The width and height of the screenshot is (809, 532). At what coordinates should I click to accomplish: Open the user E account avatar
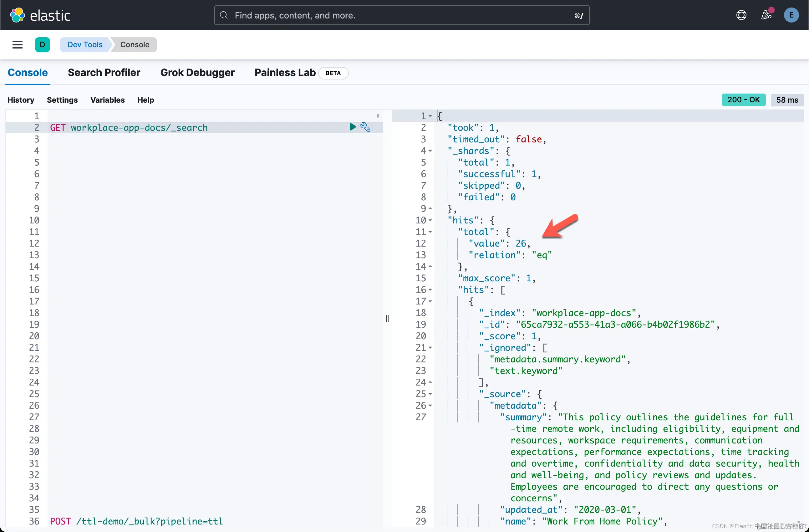coord(791,15)
